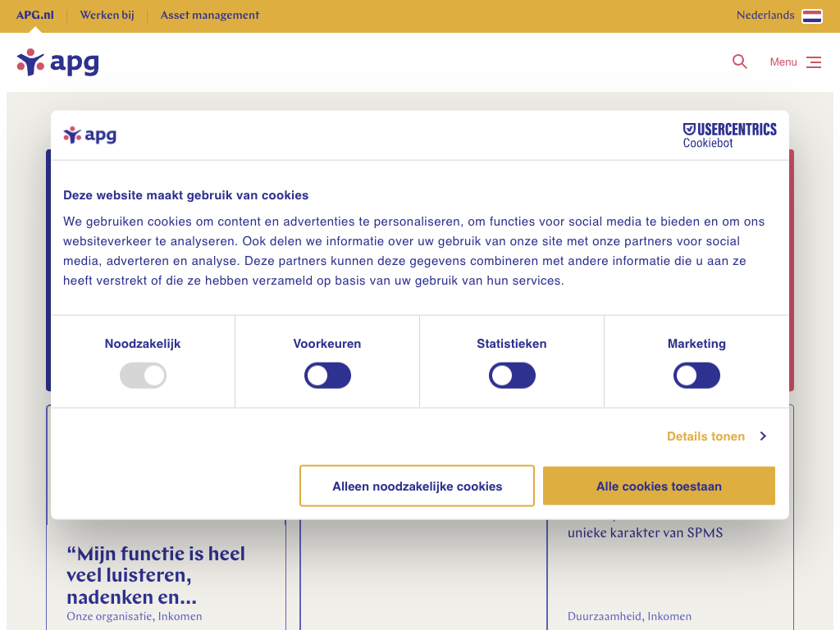
Task: Accept with Alle cookies toestaan button
Action: [x=659, y=486]
